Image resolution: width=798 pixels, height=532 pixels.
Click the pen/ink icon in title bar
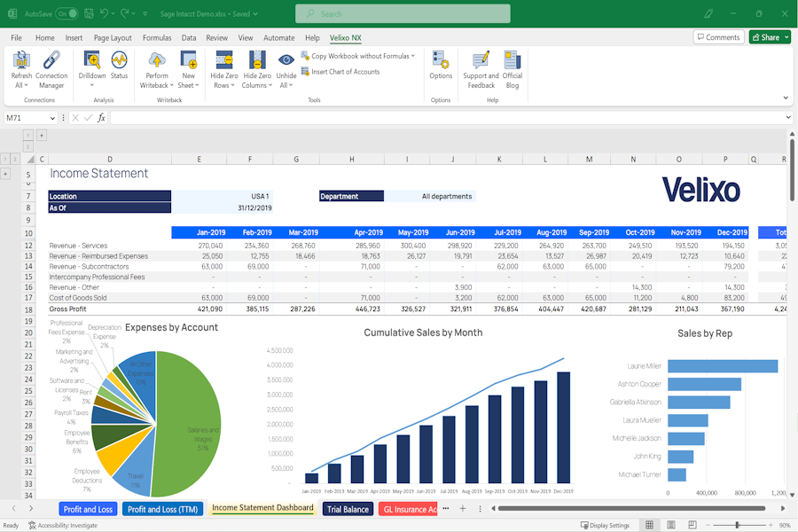[708, 14]
